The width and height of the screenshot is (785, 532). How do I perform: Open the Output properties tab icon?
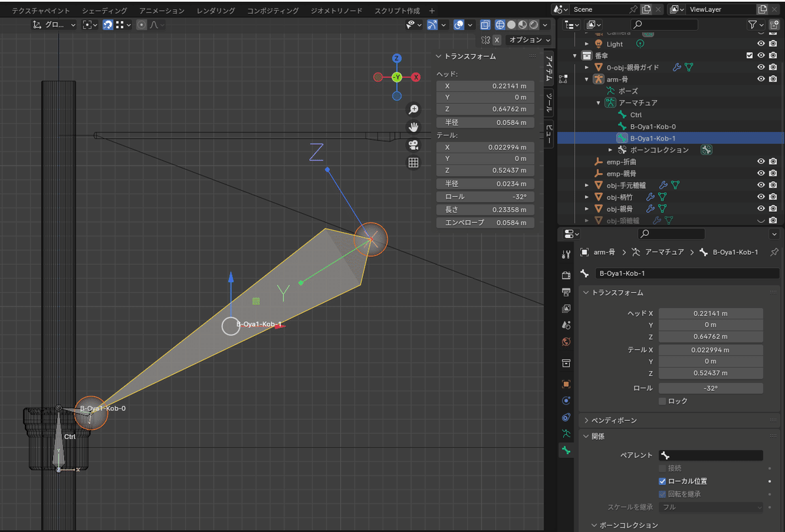click(567, 291)
